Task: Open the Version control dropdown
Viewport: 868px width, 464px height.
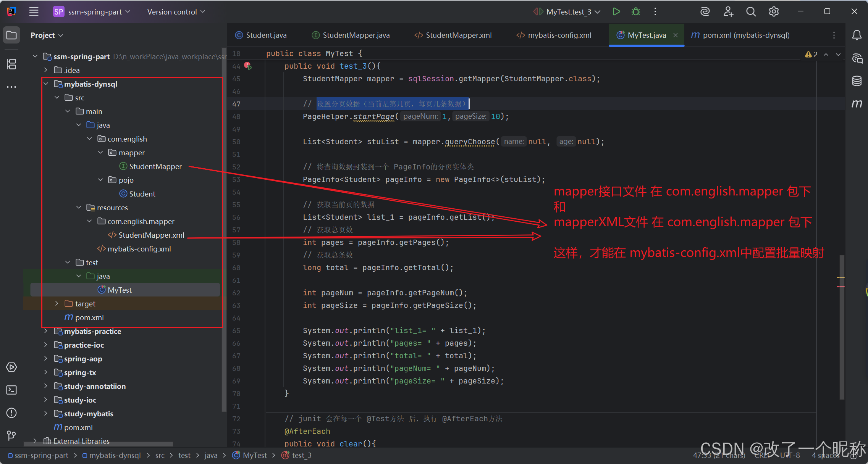Action: 176,12
